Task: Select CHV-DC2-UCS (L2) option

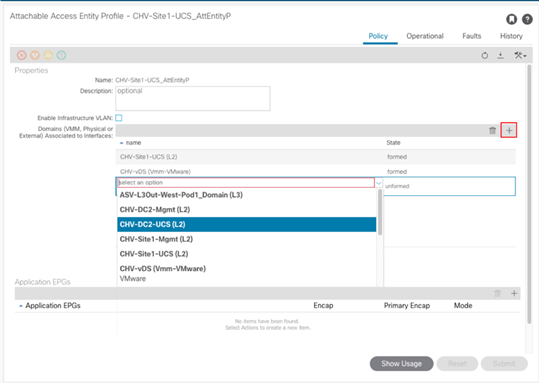Action: pyautogui.click(x=246, y=225)
